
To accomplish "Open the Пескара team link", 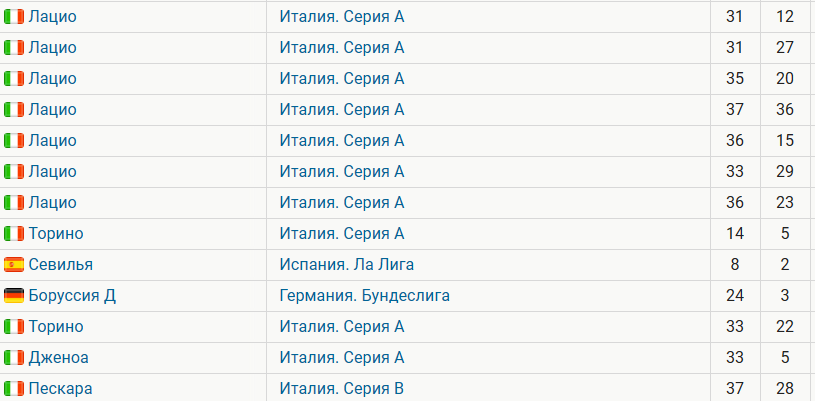I will pyautogui.click(x=61, y=389).
